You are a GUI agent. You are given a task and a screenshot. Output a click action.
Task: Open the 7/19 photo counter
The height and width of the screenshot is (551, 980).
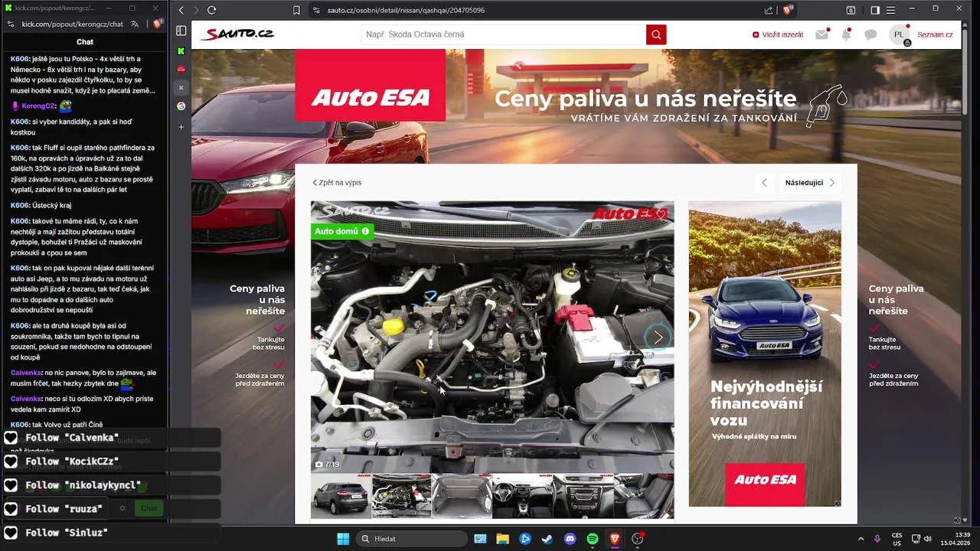point(328,465)
